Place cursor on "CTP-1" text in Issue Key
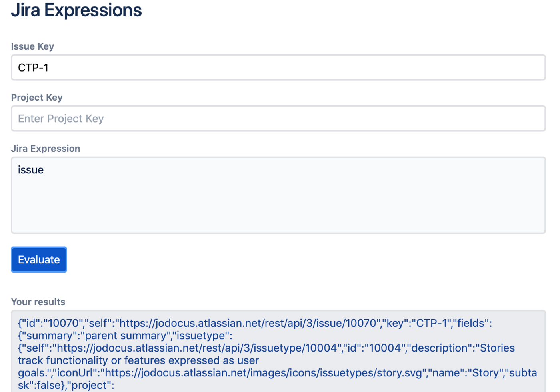 (33, 68)
